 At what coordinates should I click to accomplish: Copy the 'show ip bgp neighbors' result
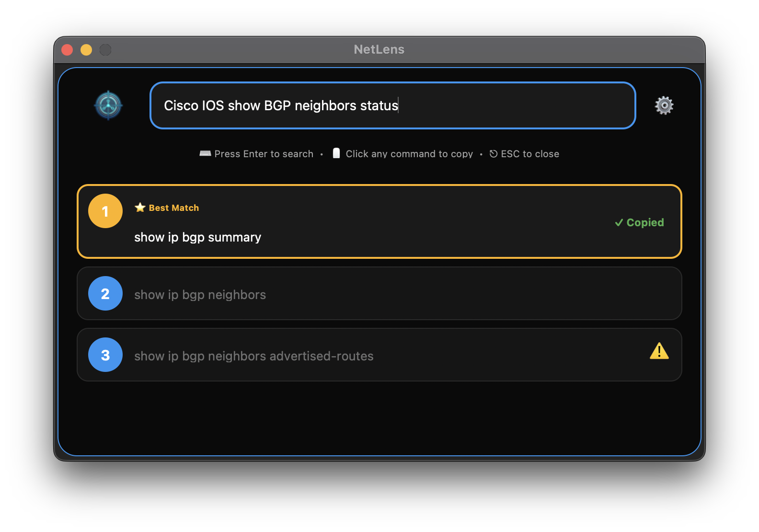pos(379,293)
